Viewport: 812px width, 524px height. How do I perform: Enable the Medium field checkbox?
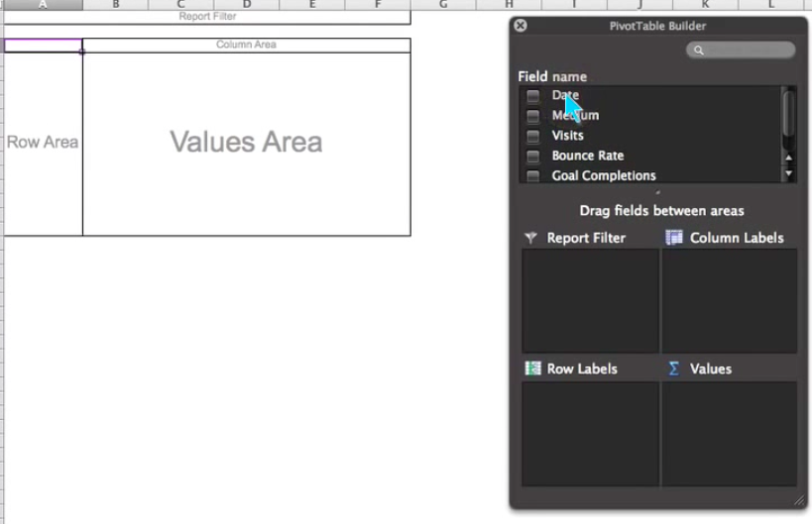click(533, 116)
